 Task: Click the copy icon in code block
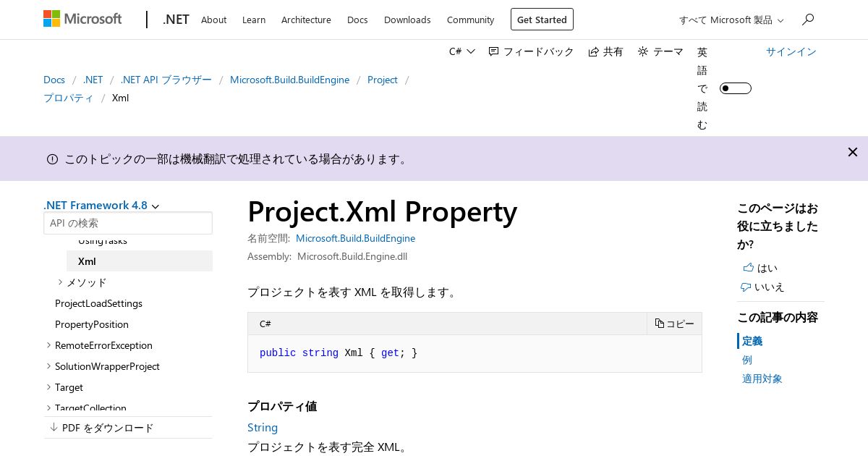tap(660, 324)
